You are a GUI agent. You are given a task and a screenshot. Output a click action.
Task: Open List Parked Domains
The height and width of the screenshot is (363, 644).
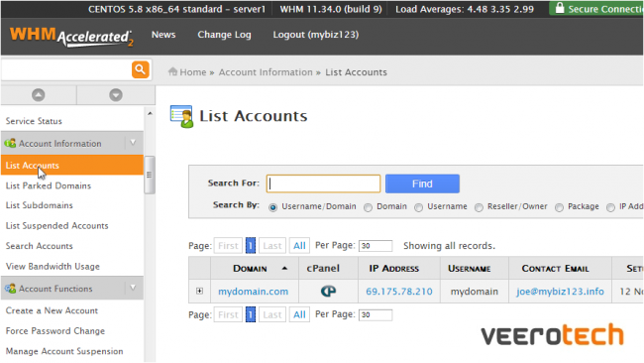click(49, 185)
